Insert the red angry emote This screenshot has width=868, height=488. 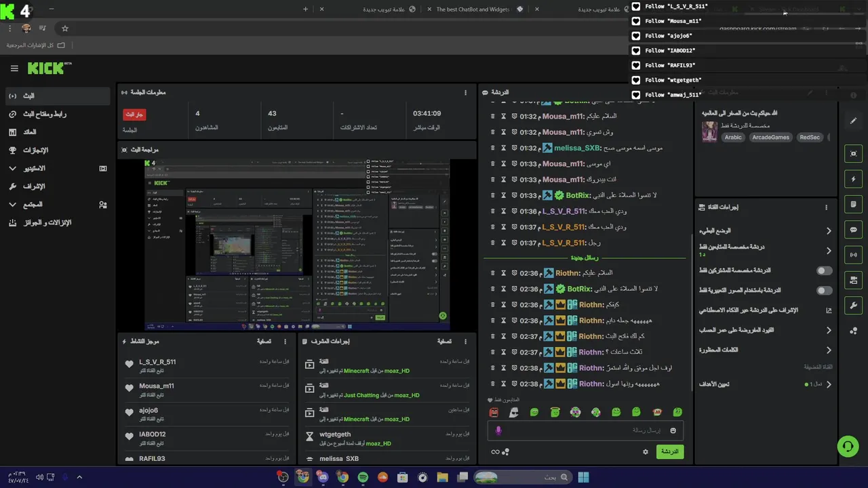(494, 412)
